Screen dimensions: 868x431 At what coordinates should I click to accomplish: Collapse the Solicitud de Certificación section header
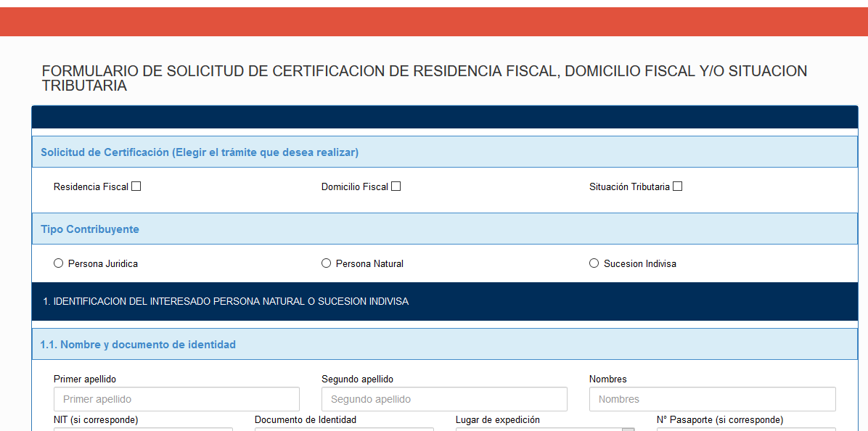click(x=443, y=152)
